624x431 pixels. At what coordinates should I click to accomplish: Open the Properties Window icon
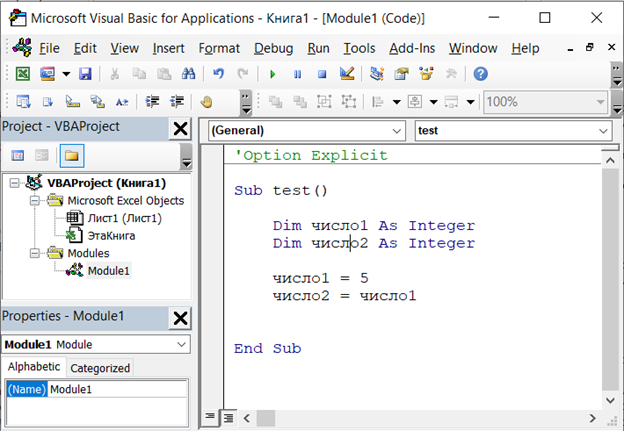tap(401, 74)
